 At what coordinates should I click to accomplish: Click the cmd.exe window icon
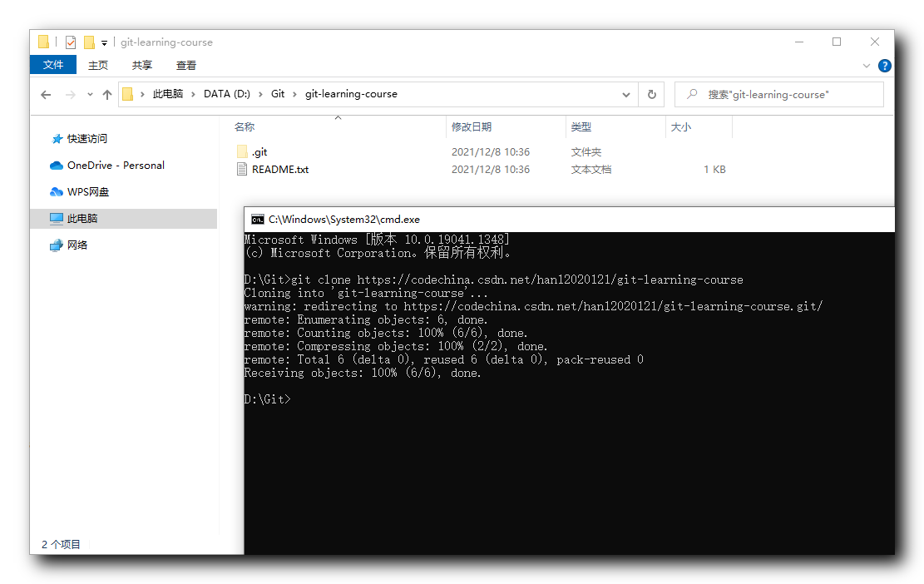click(x=258, y=220)
